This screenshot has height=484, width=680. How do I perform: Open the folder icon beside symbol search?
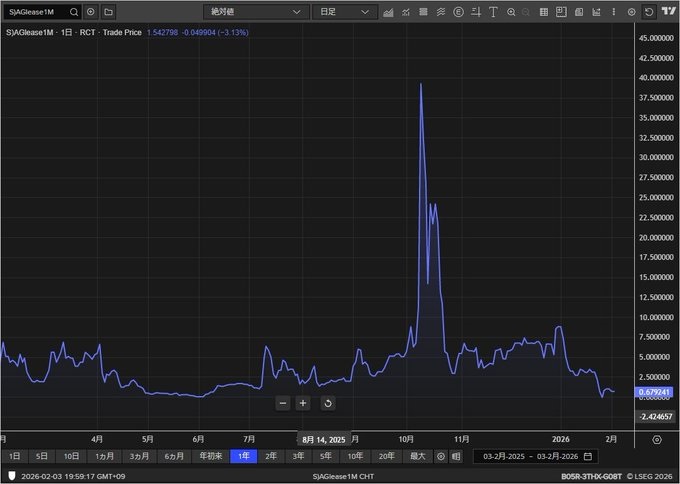[x=108, y=12]
